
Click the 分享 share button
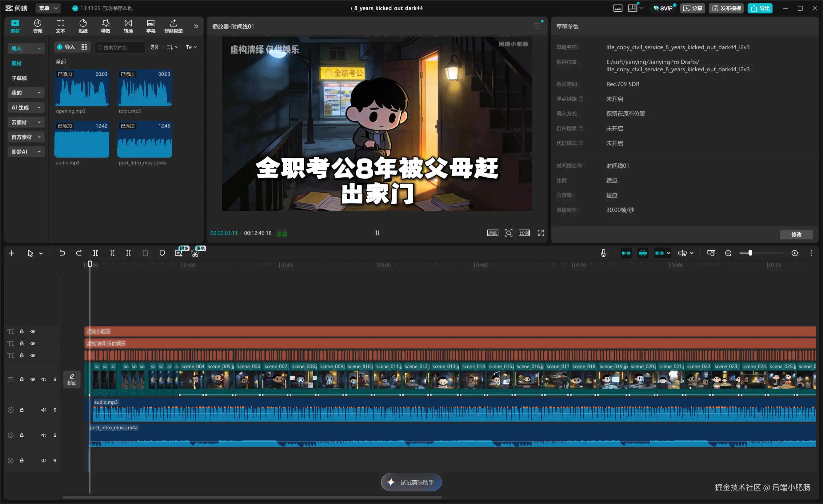pyautogui.click(x=693, y=8)
